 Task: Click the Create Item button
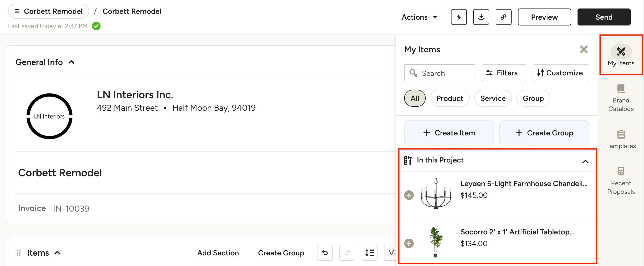click(449, 133)
